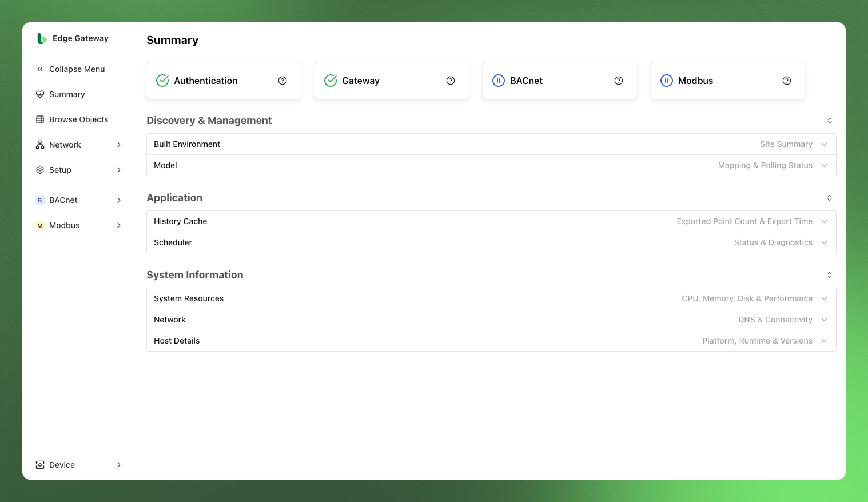Screen dimensions: 868x502
Task: Open help for the BACnet card
Action: tap(619, 81)
